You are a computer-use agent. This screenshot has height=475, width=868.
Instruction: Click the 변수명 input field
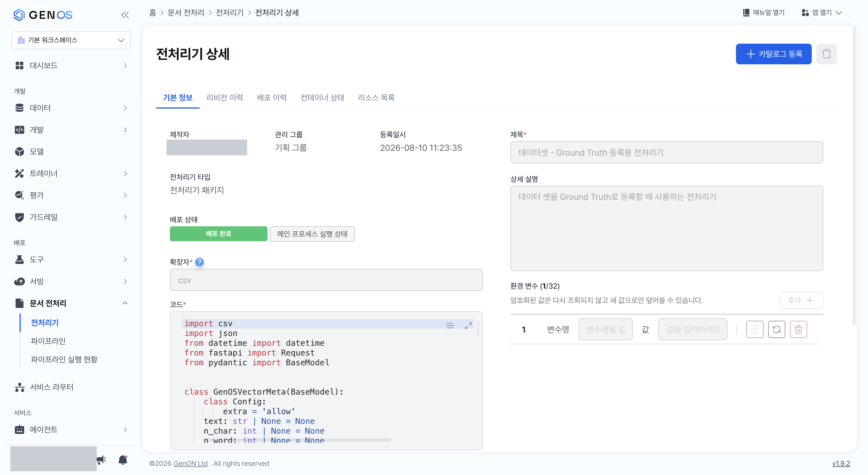click(x=606, y=329)
